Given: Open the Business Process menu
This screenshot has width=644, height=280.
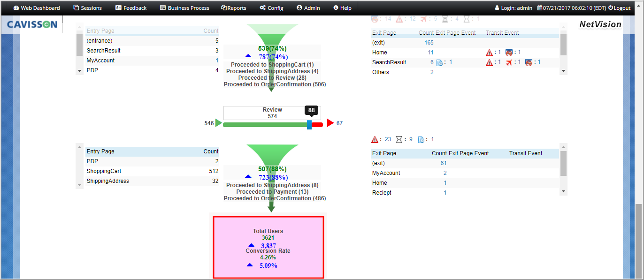Looking at the screenshot, I should click(x=184, y=8).
